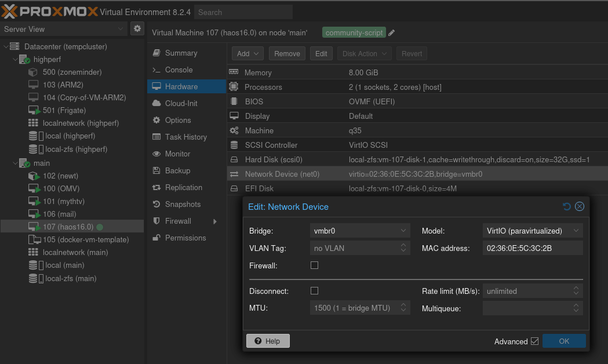
Task: Click the 501 (Frigate) VM icon
Action: point(34,111)
